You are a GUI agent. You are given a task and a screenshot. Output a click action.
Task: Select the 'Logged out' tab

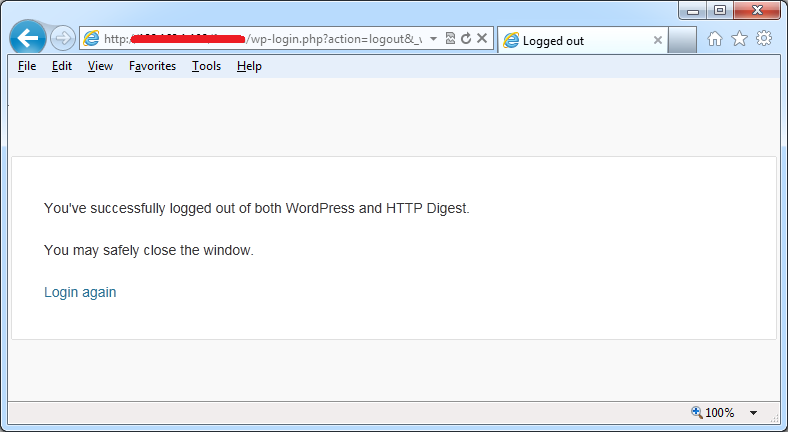(582, 40)
